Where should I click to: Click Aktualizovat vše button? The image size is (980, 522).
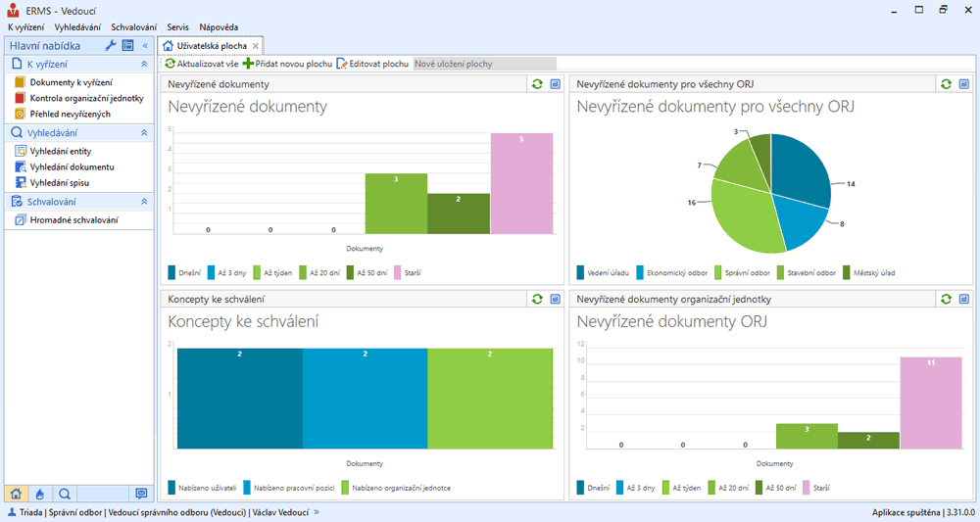(x=202, y=64)
